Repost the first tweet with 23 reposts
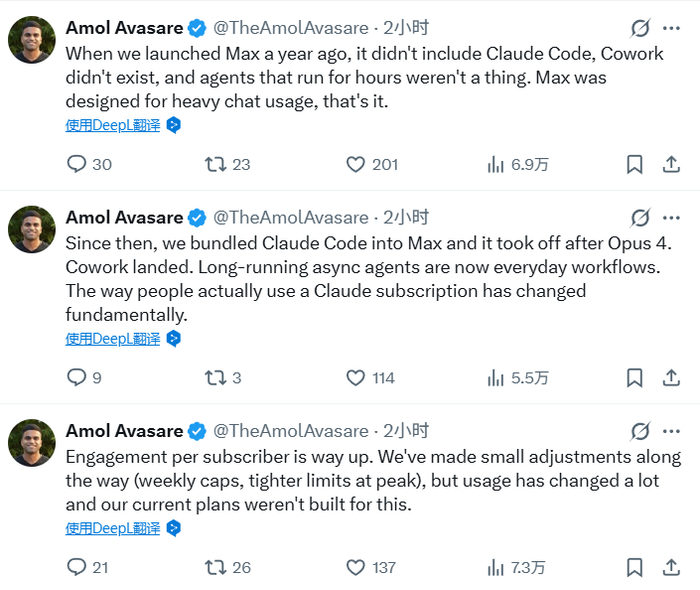This screenshot has height=590, width=700. 215,164
